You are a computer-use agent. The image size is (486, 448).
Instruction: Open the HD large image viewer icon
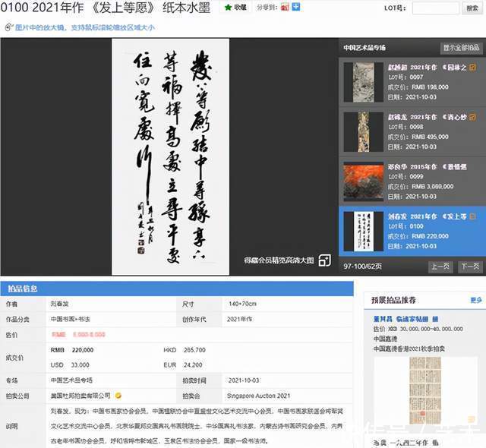pyautogui.click(x=324, y=260)
